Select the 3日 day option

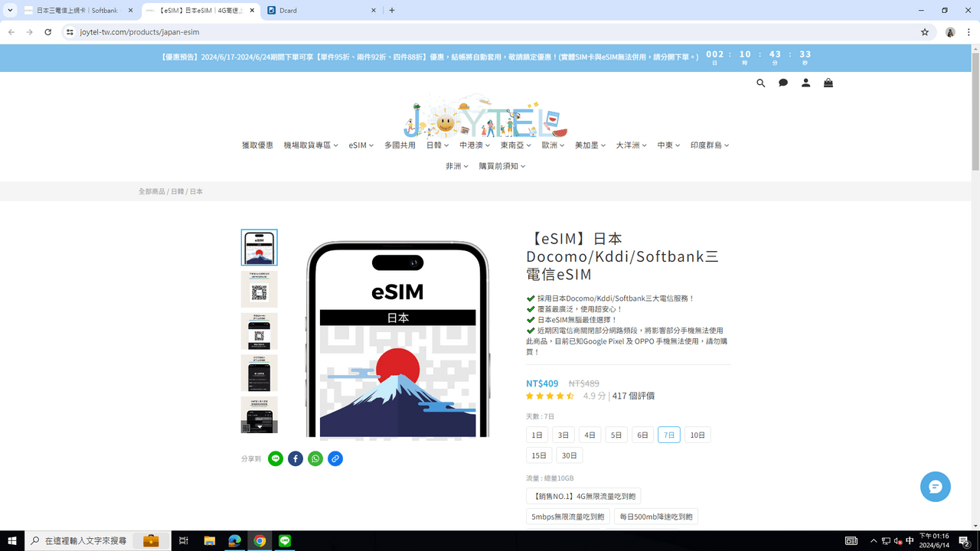click(563, 435)
